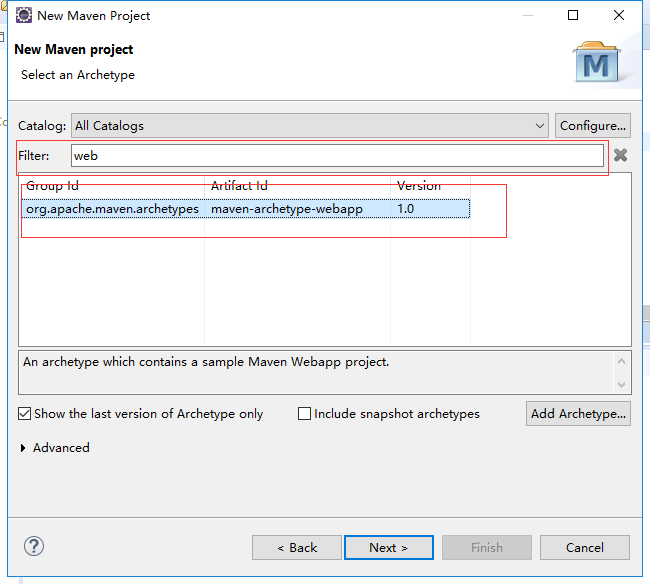
Task: Go to previous step with Back button
Action: tap(297, 548)
